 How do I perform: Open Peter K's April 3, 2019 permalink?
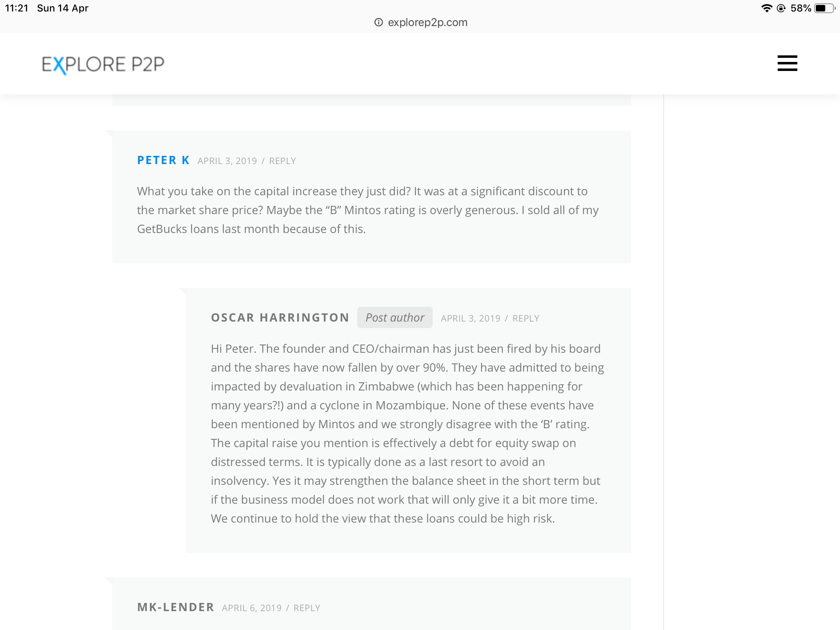click(227, 161)
